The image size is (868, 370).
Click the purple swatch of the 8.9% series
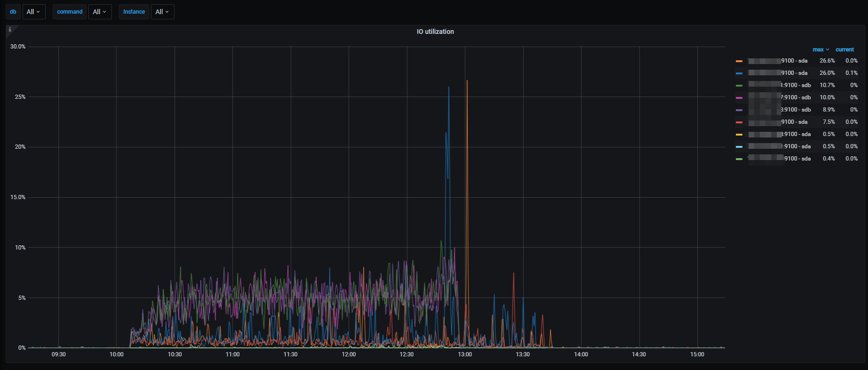click(739, 110)
